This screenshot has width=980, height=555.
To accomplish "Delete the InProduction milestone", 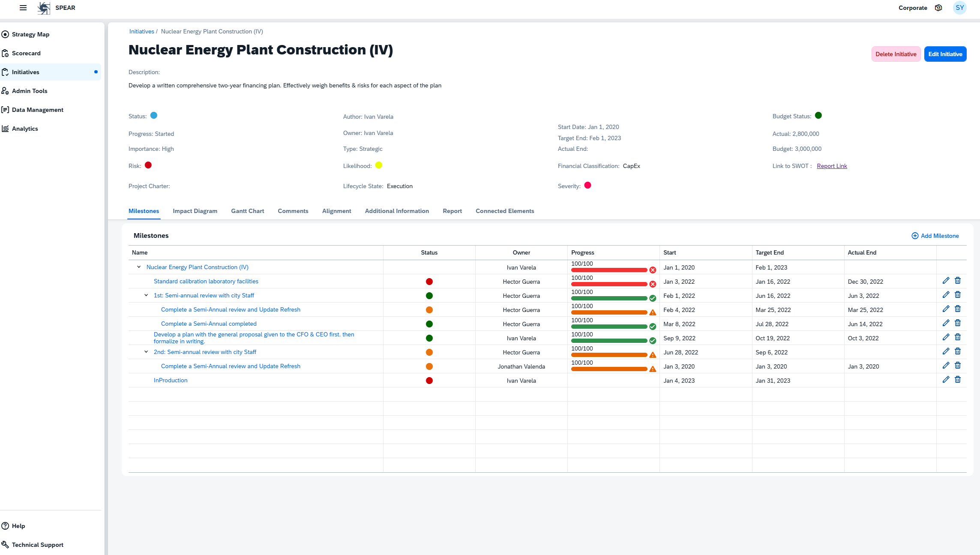I will pos(958,380).
